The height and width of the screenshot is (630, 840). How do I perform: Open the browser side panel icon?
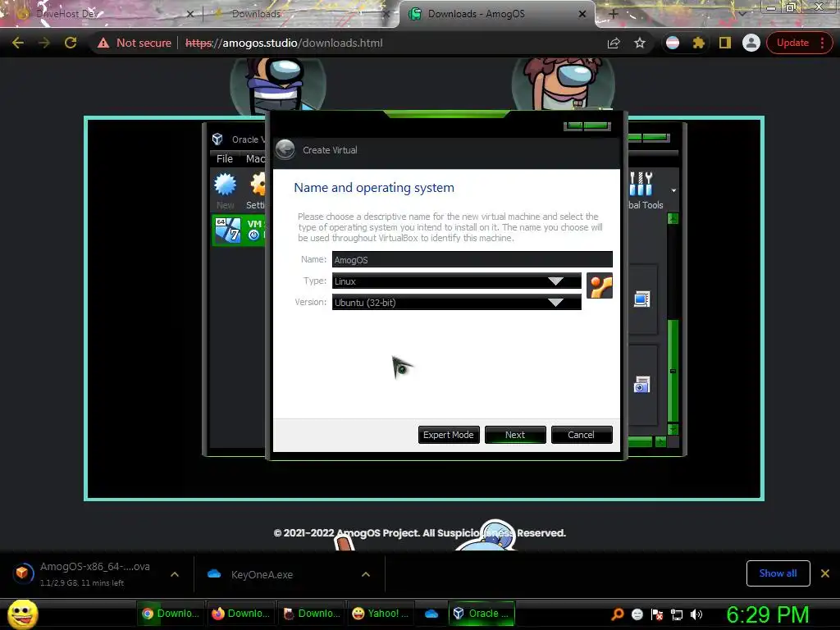[725, 43]
